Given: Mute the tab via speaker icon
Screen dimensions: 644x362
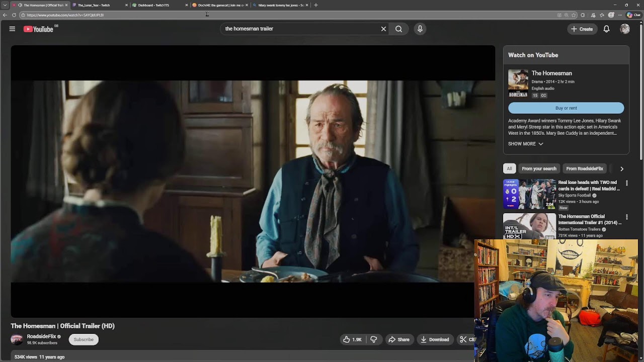Looking at the screenshot, I should pyautogui.click(x=20, y=5).
